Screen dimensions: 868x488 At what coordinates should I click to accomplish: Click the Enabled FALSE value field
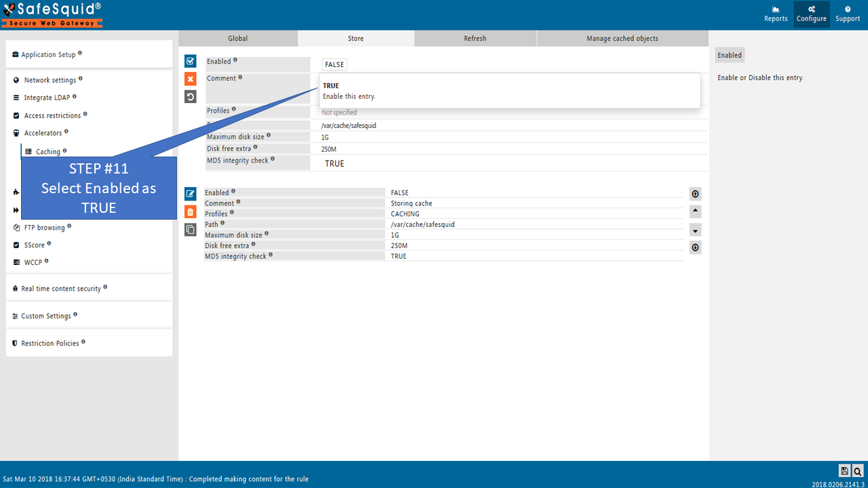[x=334, y=64]
